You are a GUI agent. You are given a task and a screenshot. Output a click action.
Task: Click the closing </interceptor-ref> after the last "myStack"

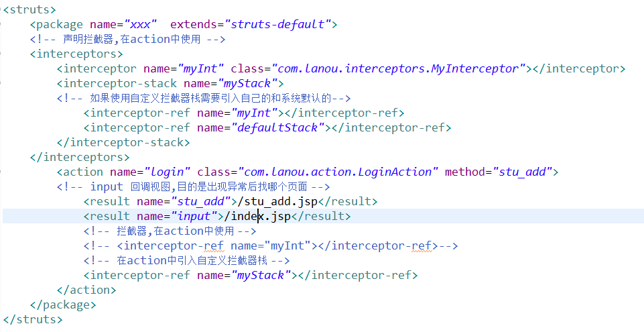tap(358, 275)
